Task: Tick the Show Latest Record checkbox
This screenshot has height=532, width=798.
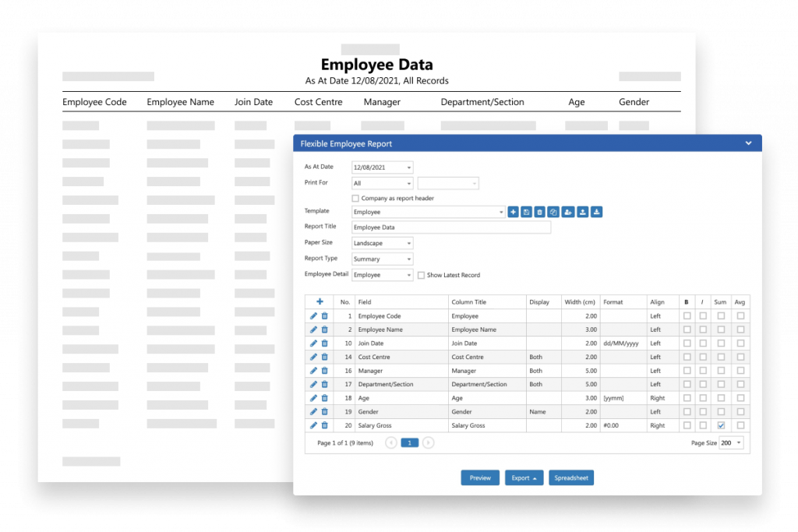Action: 421,275
